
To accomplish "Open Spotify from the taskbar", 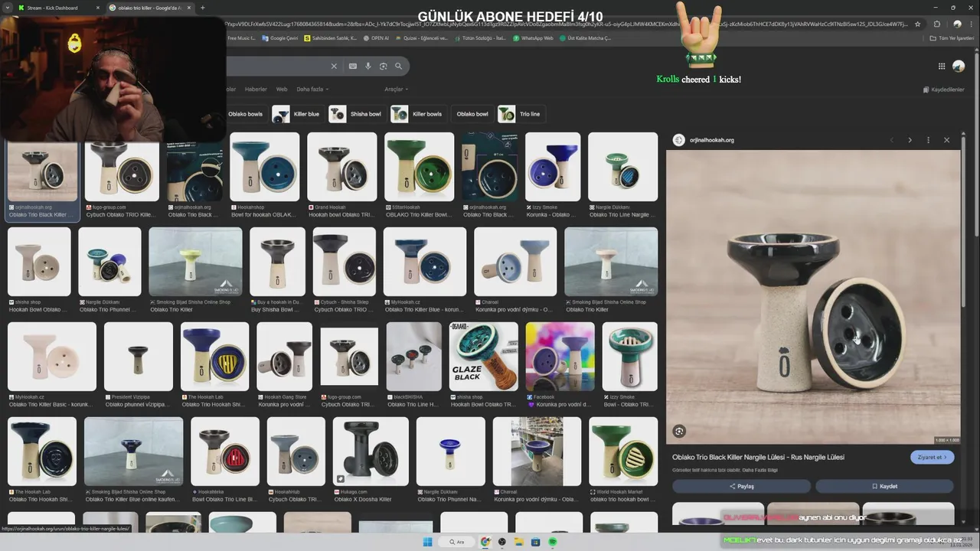I will (x=553, y=542).
